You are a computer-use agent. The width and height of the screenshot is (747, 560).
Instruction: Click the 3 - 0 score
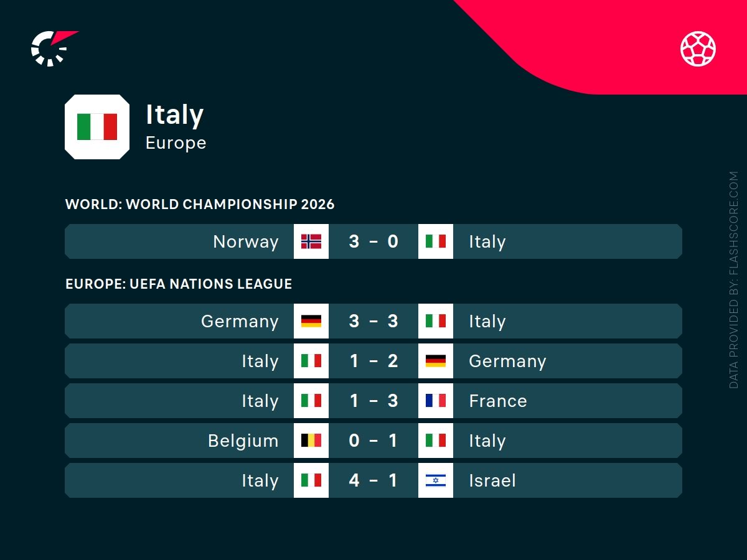(374, 241)
